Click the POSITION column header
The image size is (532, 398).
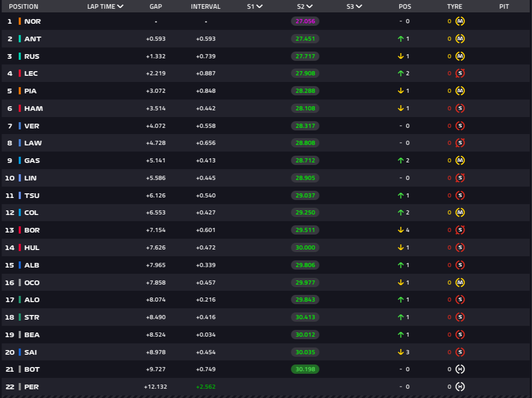[x=23, y=7]
